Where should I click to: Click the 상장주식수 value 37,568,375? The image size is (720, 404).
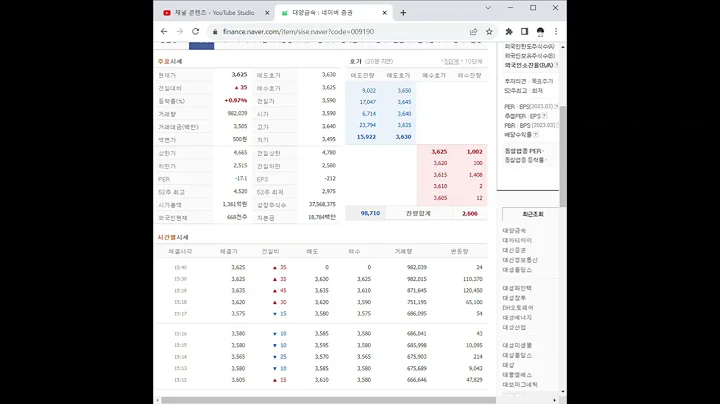coord(322,204)
